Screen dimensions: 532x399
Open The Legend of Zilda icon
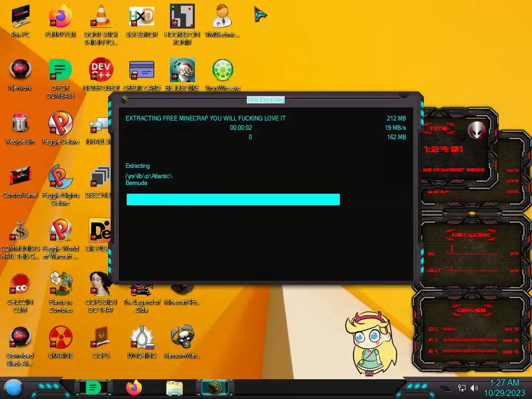141,299
